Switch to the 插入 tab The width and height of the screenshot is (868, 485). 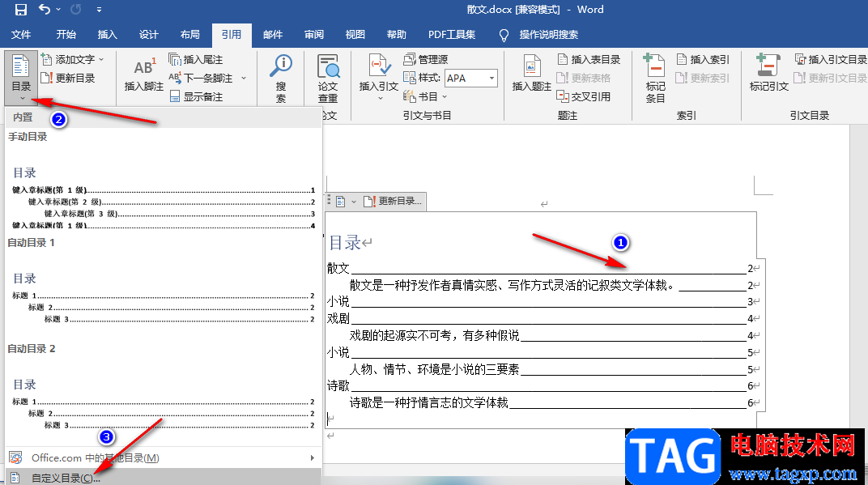pyautogui.click(x=108, y=34)
